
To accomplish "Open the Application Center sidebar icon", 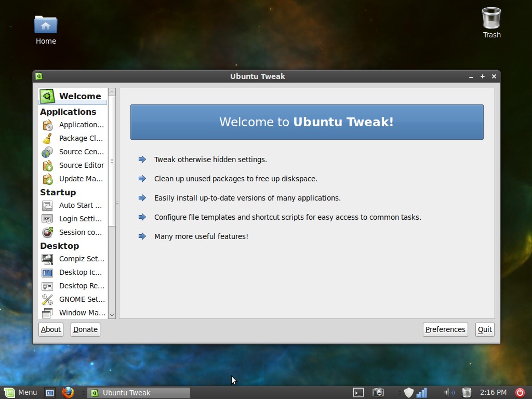I will pyautogui.click(x=47, y=125).
